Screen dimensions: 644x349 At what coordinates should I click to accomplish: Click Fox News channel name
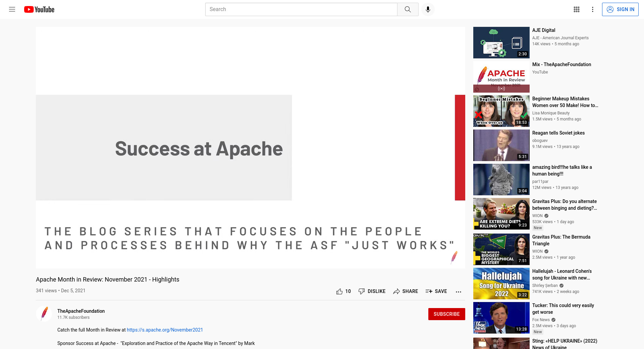click(541, 320)
